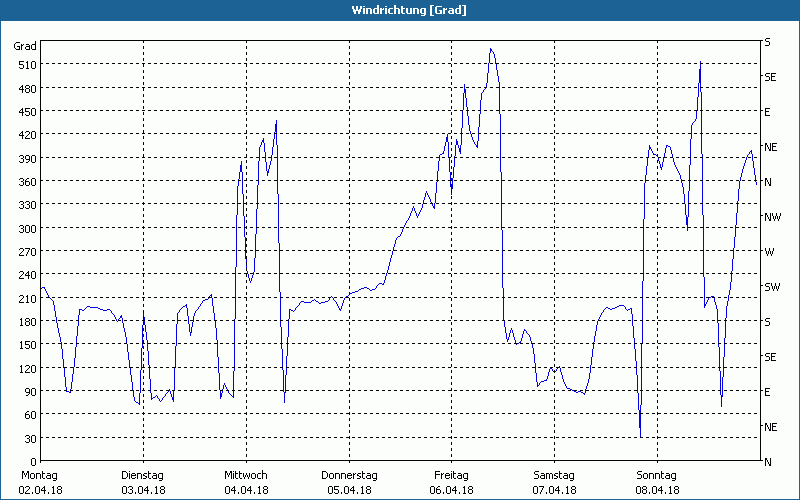Click the 'W' compass label
The image size is (800, 500).
pos(769,252)
